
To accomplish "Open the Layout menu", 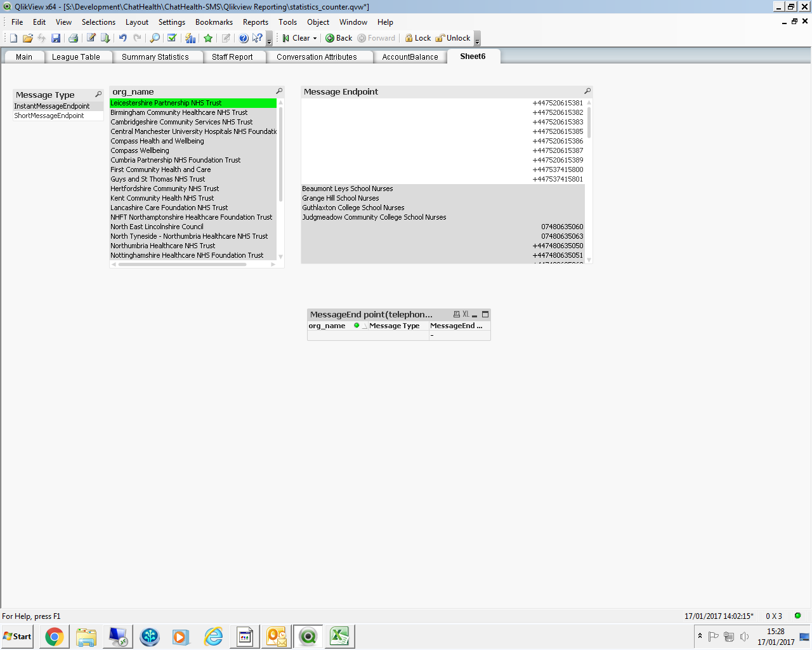I will pos(136,22).
